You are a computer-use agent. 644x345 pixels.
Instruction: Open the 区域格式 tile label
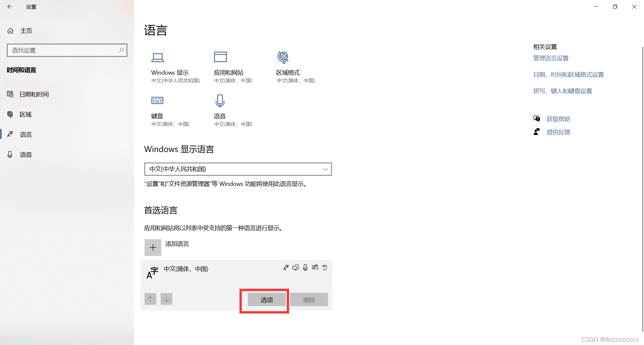click(x=288, y=73)
